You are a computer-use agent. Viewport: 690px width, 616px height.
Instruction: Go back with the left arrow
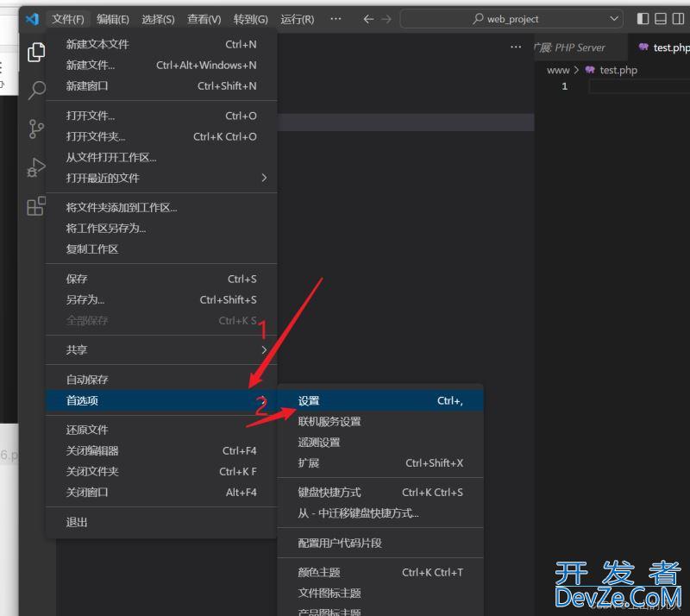pyautogui.click(x=368, y=19)
